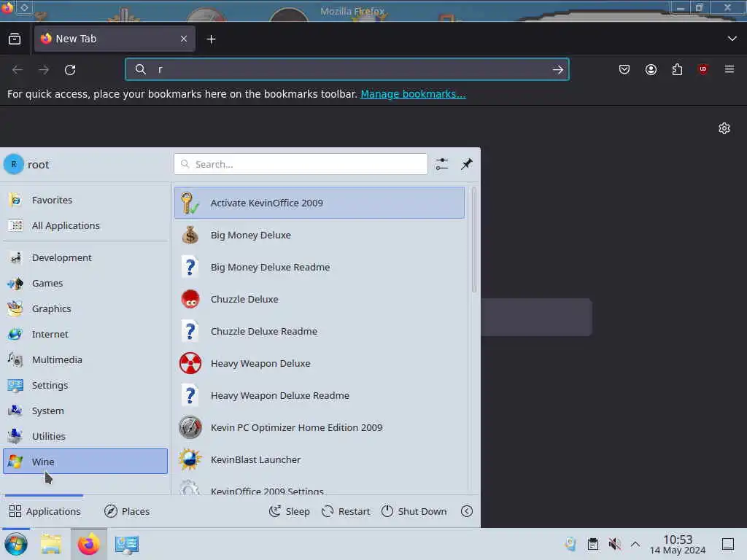The width and height of the screenshot is (747, 560).
Task: Open the clipboard tray icon
Action: [x=592, y=544]
